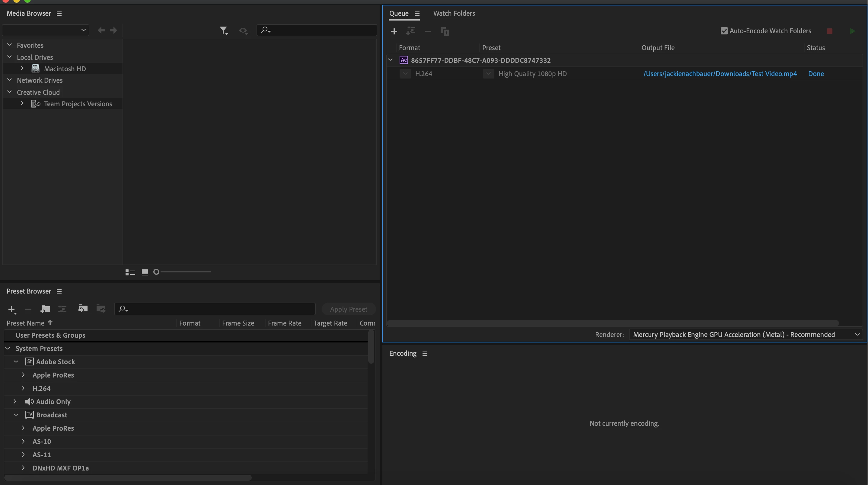Click the red Stop Queue button

coord(830,31)
